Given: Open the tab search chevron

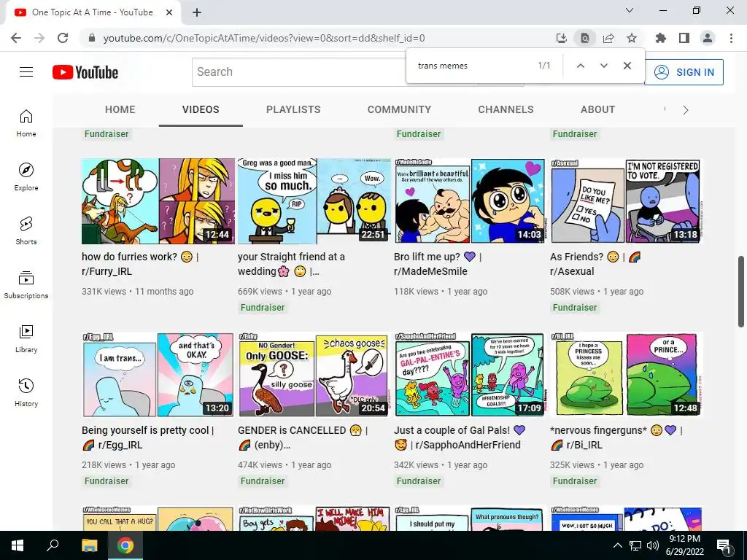Looking at the screenshot, I should click(630, 10).
